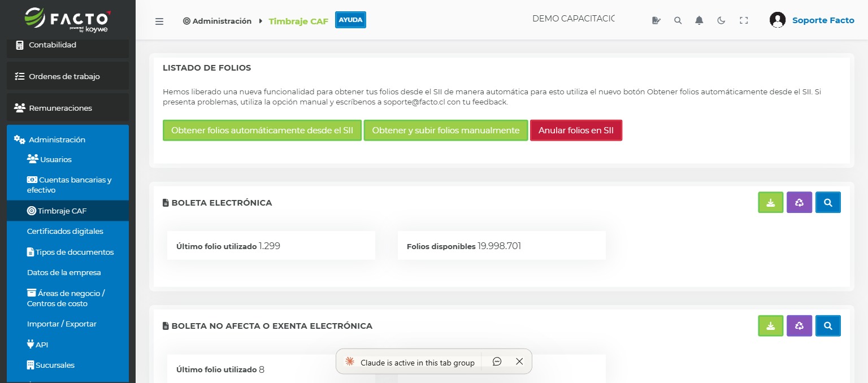Open Remuneraciones in the left navigation

tap(59, 108)
